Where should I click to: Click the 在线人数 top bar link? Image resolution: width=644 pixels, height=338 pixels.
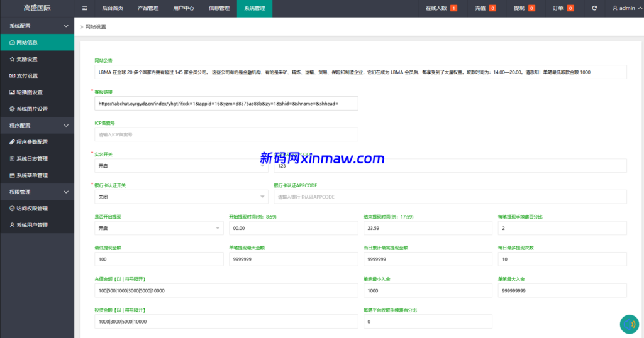pyautogui.click(x=436, y=8)
